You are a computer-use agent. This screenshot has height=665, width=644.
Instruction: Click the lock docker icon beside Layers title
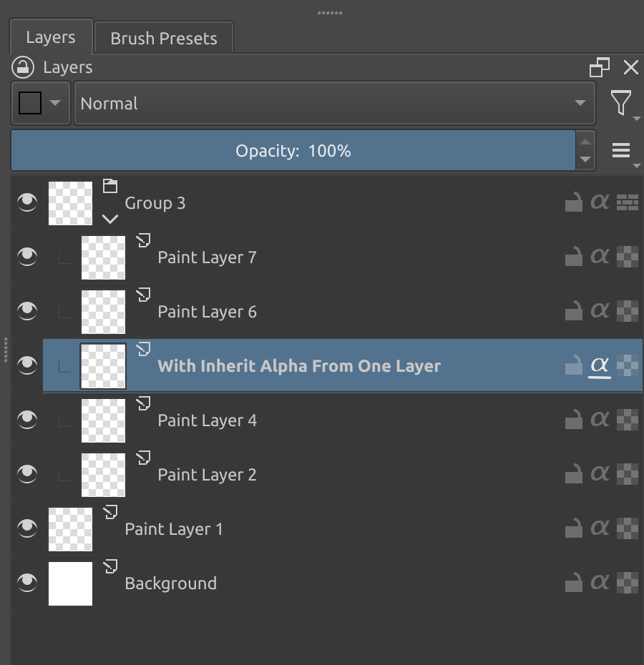tap(24, 68)
